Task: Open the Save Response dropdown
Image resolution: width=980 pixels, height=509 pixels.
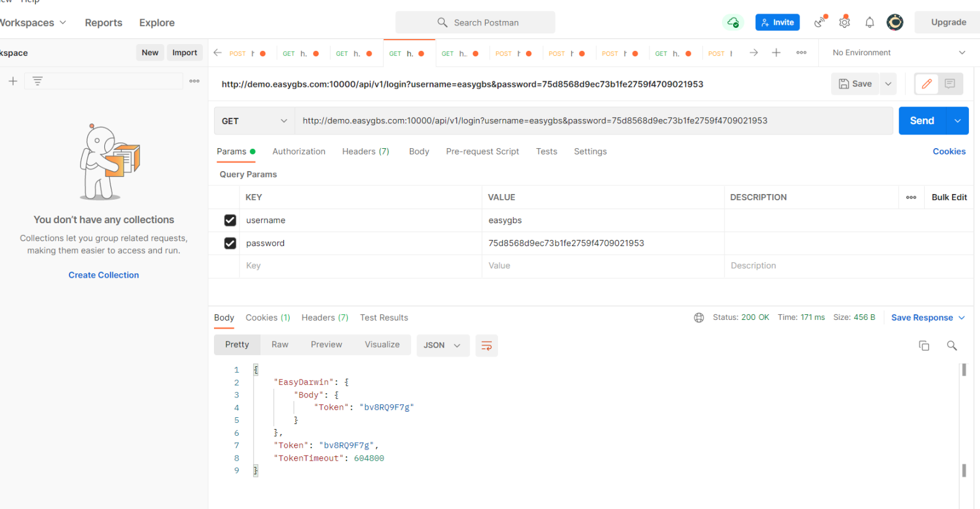Action: tap(928, 317)
